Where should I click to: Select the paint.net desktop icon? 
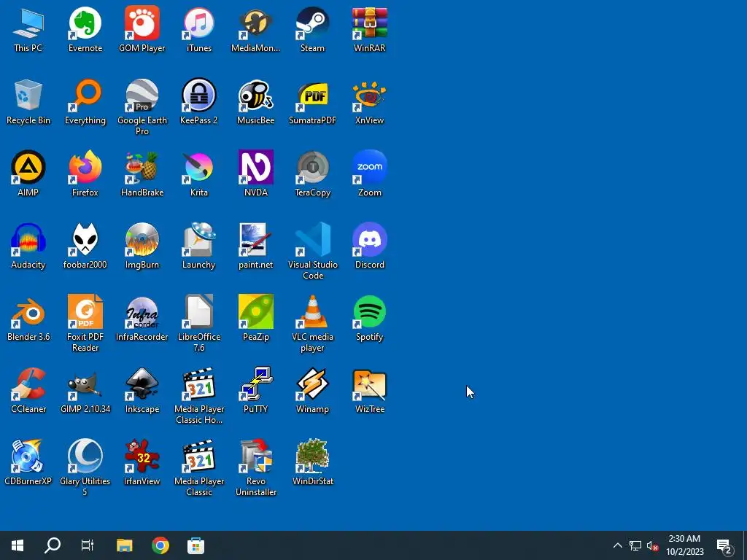(256, 239)
